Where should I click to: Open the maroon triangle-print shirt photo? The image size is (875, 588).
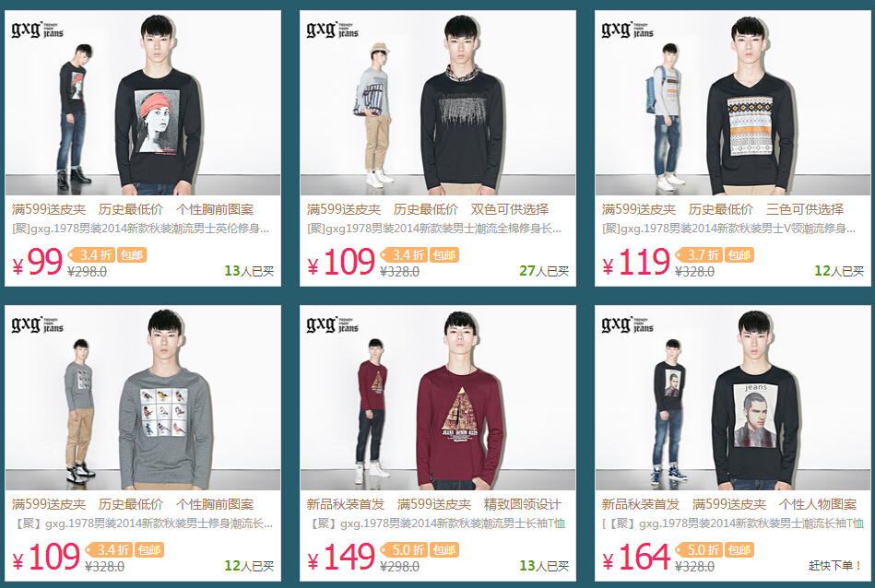(x=437, y=398)
